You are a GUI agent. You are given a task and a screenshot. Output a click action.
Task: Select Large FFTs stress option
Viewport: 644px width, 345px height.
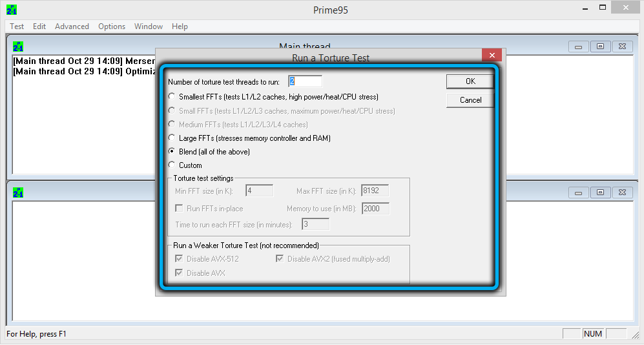point(172,138)
